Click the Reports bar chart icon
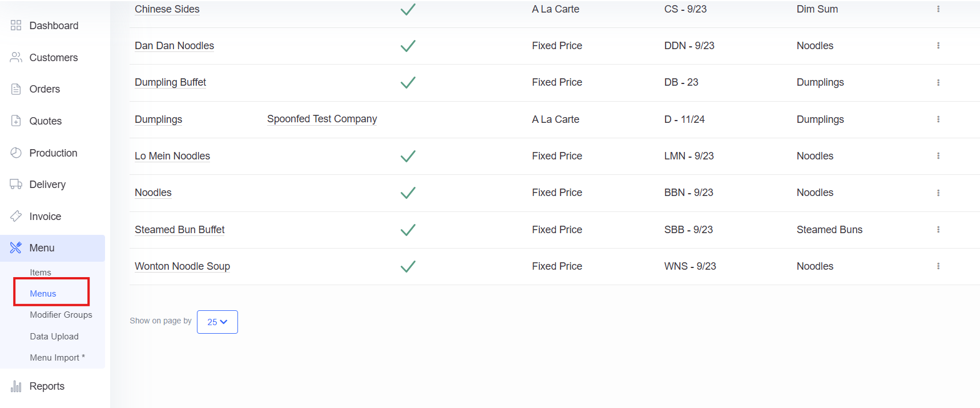The height and width of the screenshot is (408, 980). pos(16,386)
